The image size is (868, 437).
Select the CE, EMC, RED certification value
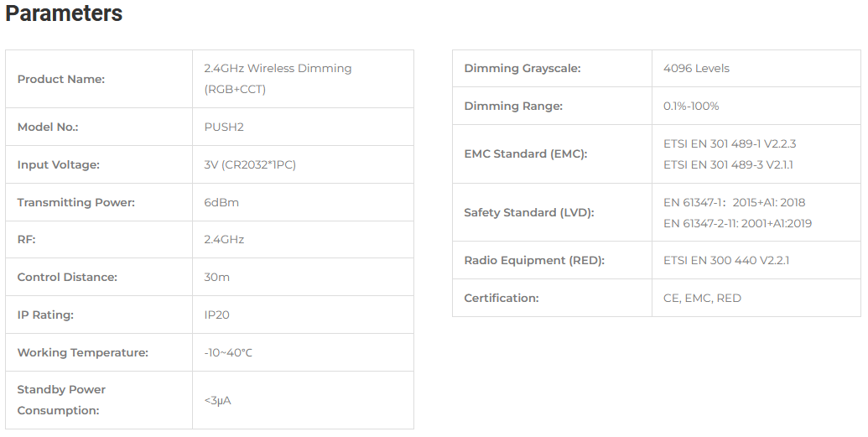point(702,298)
